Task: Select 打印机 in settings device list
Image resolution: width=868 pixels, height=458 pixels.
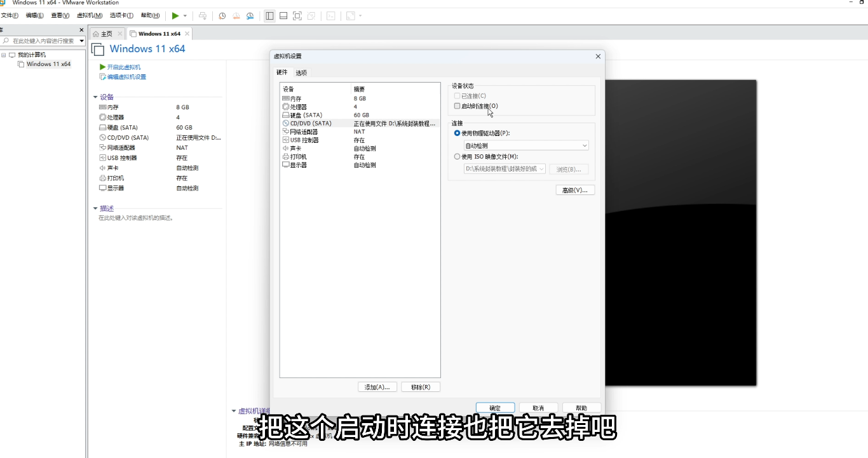Action: tap(360, 156)
